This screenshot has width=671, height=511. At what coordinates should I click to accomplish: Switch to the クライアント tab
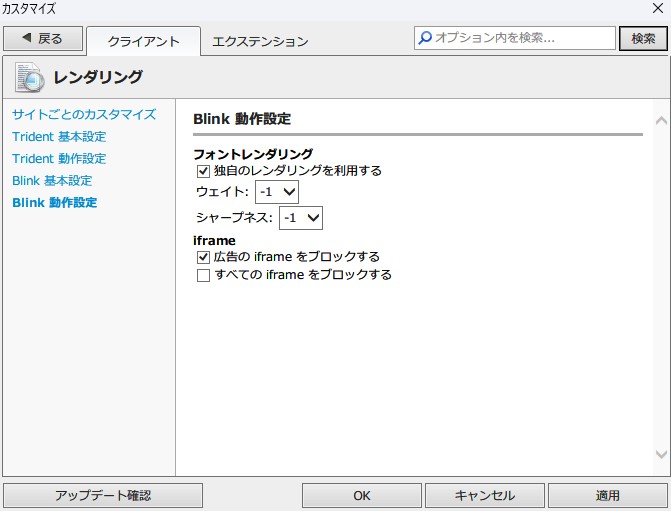click(x=143, y=41)
